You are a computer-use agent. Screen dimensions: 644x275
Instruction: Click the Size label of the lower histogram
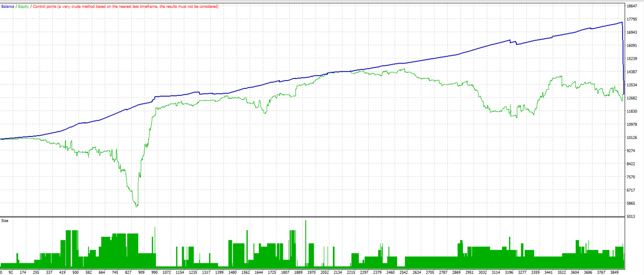4,221
